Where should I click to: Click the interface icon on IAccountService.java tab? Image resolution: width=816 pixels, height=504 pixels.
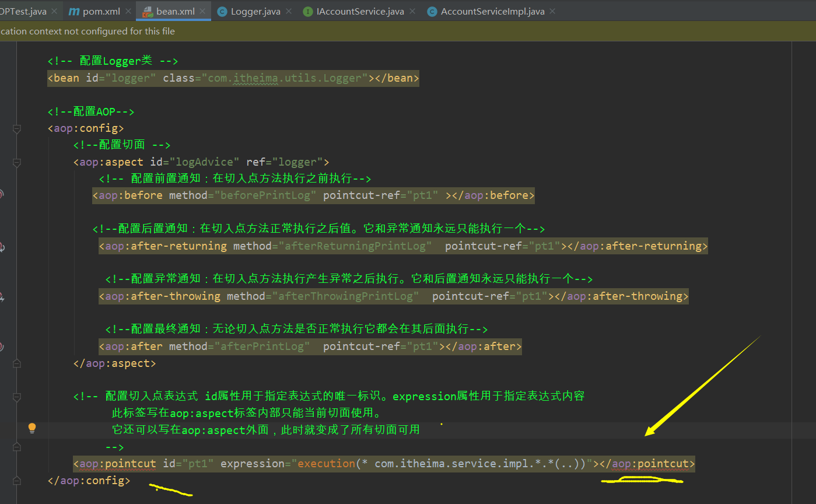308,12
